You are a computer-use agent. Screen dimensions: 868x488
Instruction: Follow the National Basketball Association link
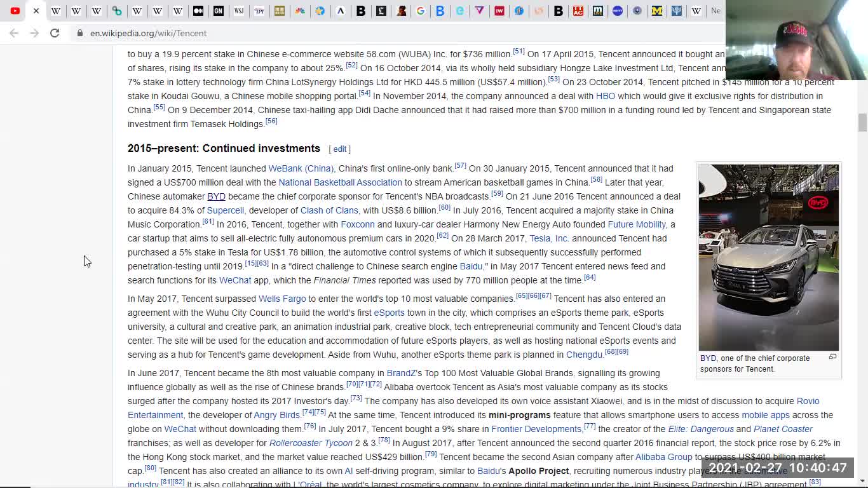click(341, 182)
